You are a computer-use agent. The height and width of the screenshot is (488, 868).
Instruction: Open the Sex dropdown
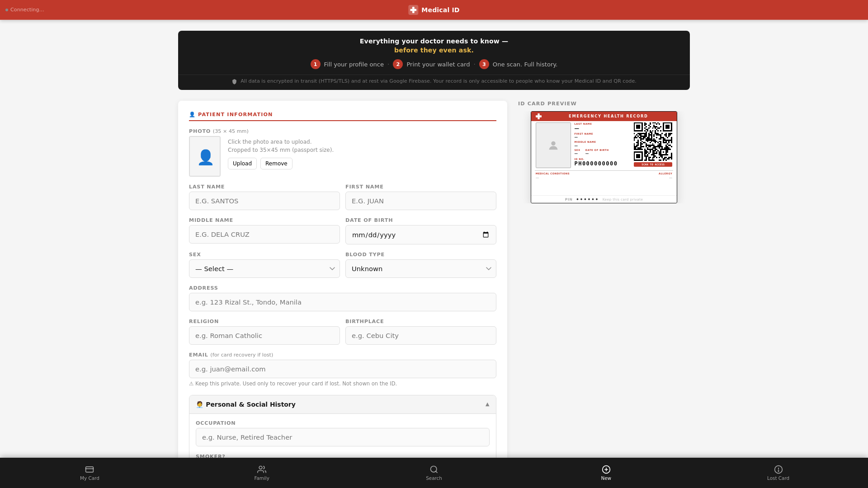click(264, 269)
